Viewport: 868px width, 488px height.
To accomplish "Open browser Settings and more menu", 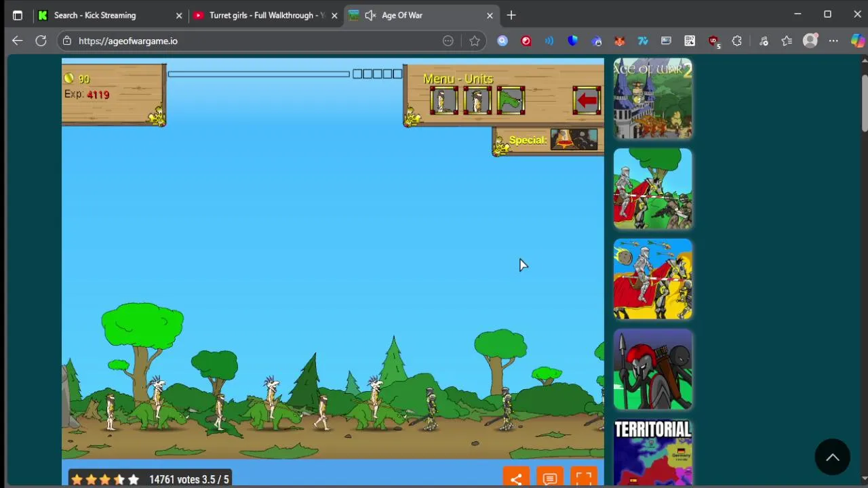I will point(833,41).
